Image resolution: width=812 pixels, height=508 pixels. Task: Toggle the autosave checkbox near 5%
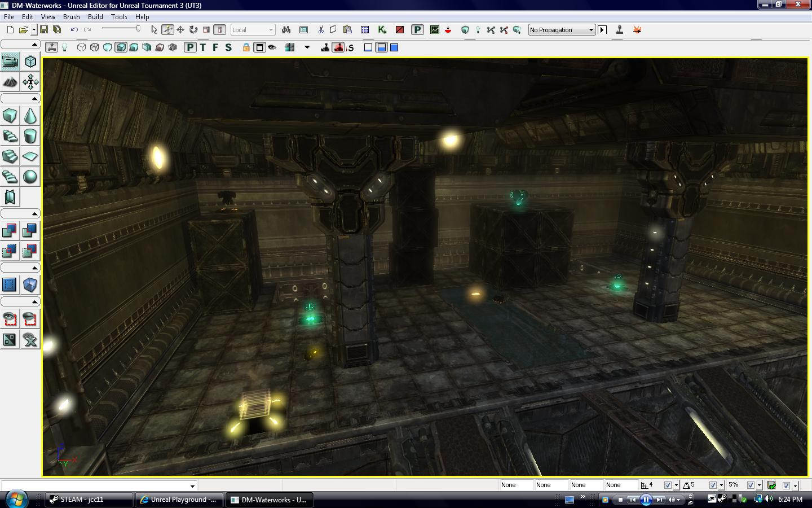click(751, 485)
